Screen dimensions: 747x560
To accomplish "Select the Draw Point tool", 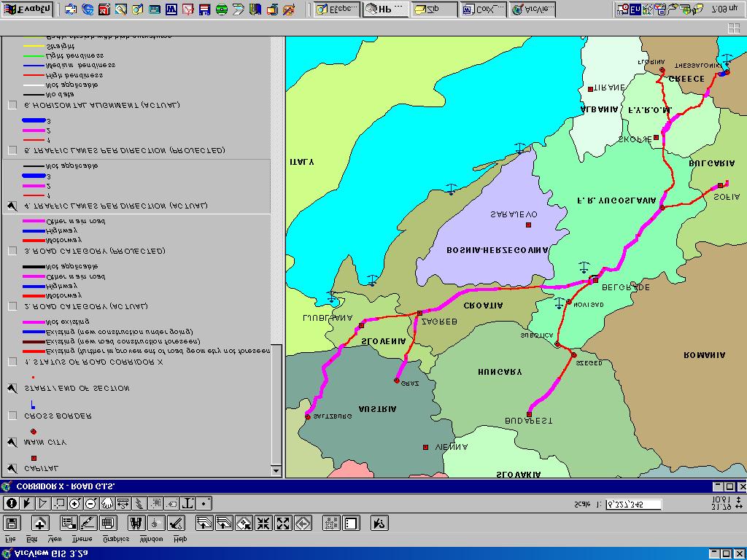I will tap(204, 503).
